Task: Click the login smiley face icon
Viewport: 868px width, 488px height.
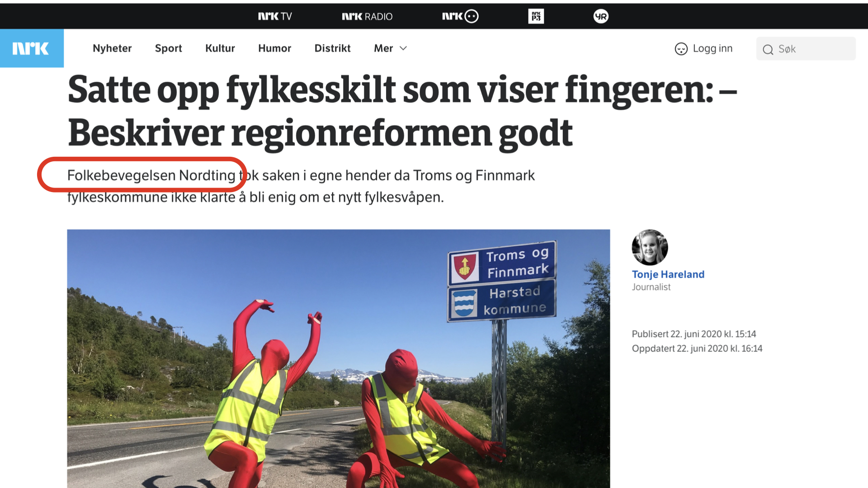Action: 681,49
